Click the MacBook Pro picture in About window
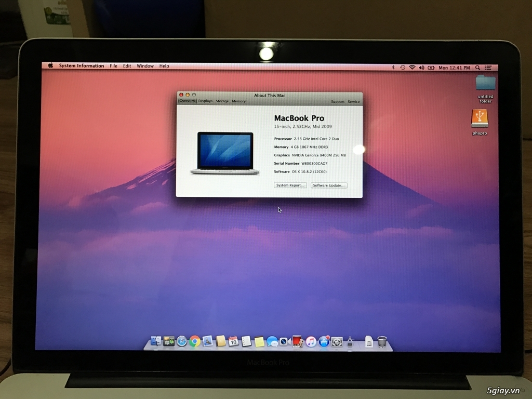 tap(224, 153)
